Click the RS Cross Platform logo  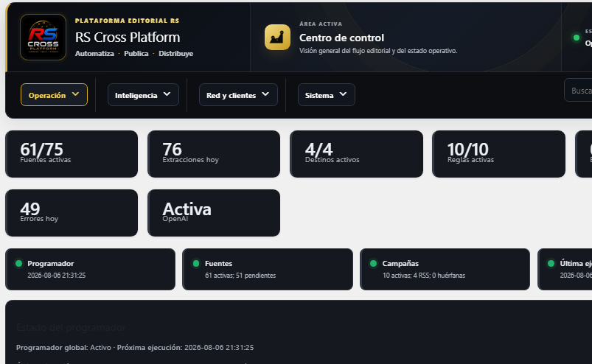pos(43,38)
